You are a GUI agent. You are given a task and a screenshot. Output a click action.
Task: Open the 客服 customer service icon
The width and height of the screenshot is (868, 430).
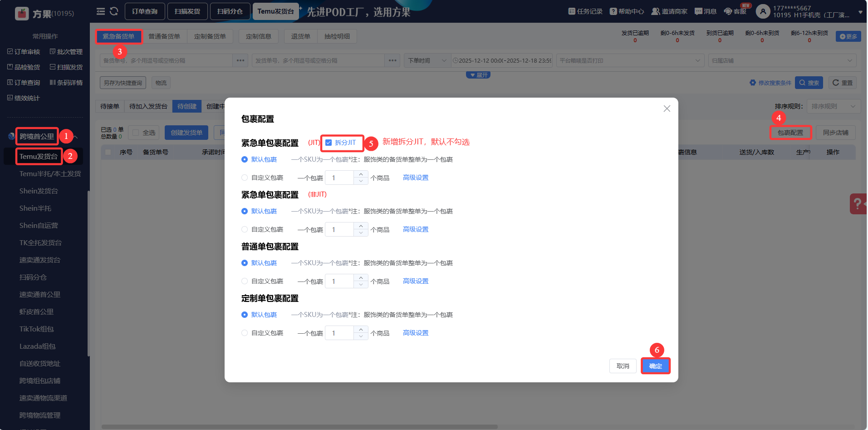728,11
